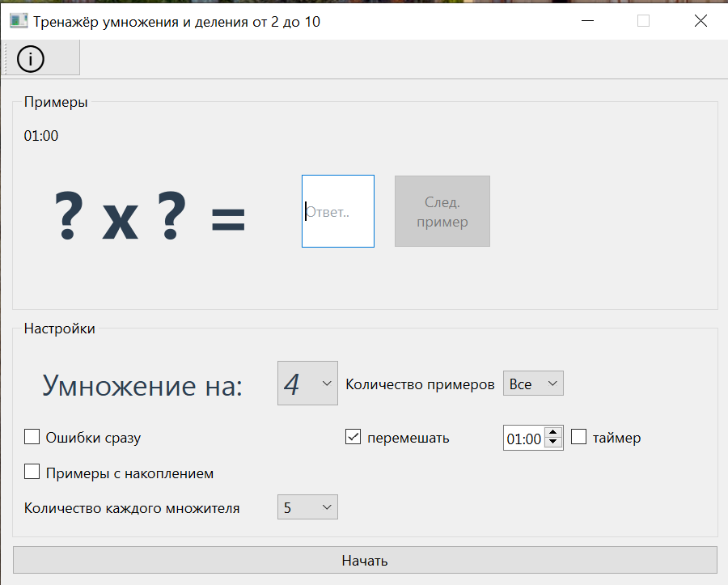Click the 'След. пример' button

click(442, 210)
